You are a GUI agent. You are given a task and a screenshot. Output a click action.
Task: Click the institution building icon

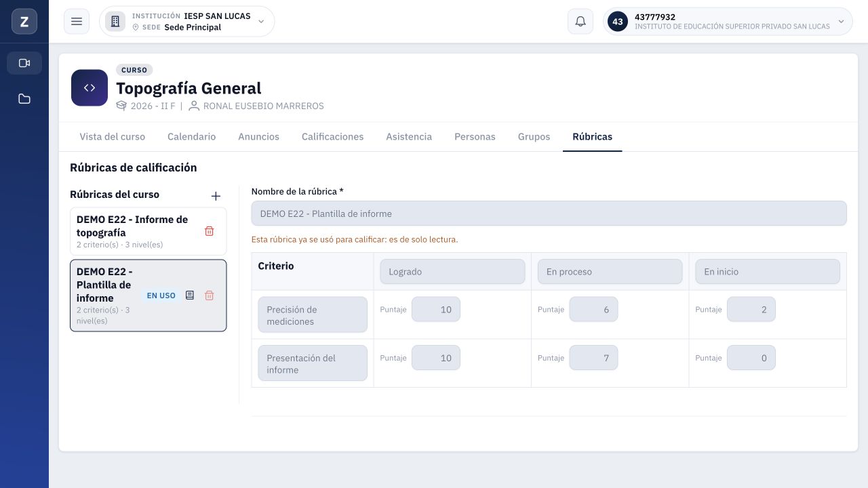[x=115, y=22]
